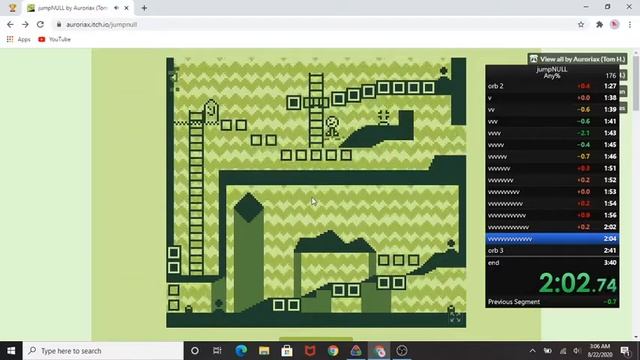Expand hidden system tray icons chevron
The width and height of the screenshot is (640, 360).
click(533, 351)
